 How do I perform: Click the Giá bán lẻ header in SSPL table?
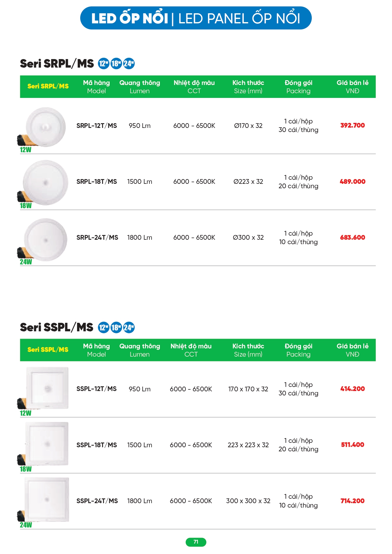click(x=353, y=350)
